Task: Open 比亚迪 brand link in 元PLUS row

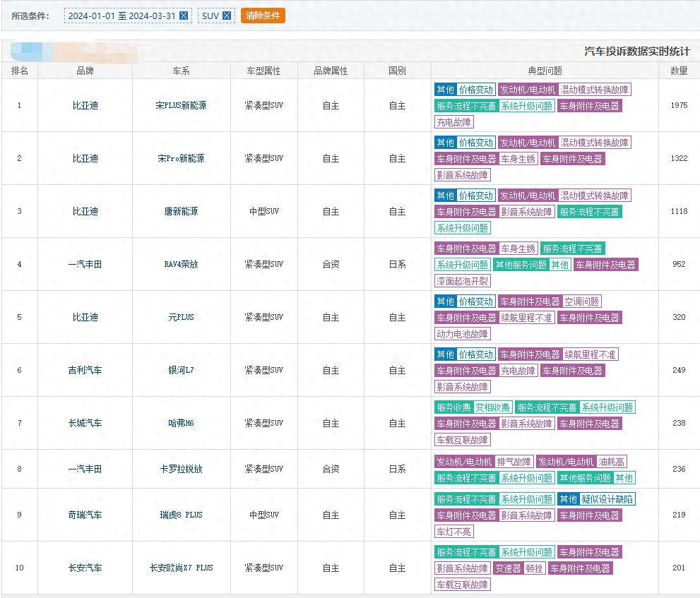Action: coord(85,317)
